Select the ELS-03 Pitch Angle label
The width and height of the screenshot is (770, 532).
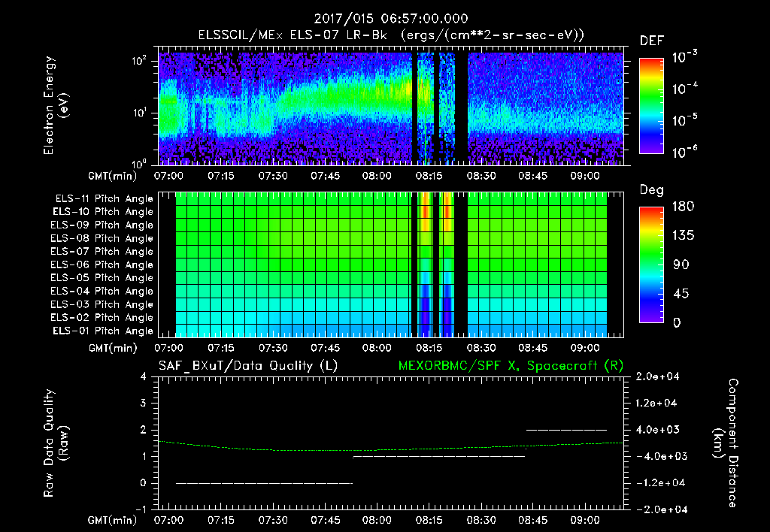pos(102,305)
